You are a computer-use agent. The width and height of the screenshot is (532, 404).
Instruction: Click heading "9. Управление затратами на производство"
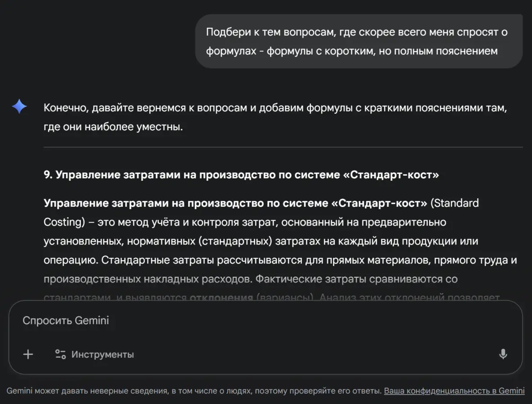241,175
